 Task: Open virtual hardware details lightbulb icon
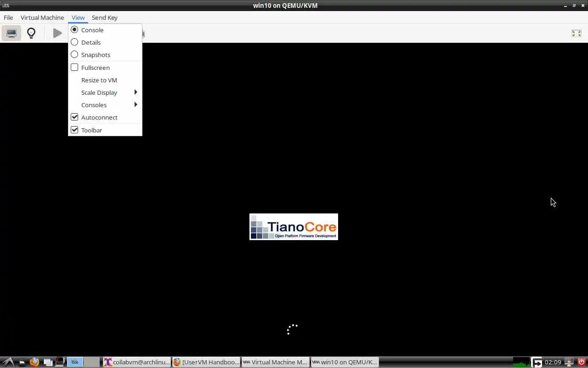(x=31, y=33)
